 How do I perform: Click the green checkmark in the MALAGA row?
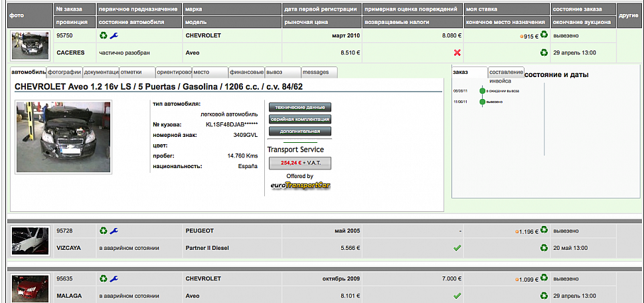457,296
